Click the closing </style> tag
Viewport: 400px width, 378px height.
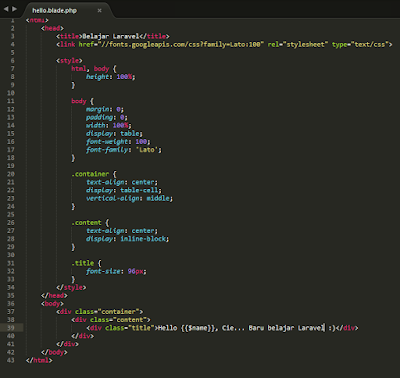click(71, 287)
